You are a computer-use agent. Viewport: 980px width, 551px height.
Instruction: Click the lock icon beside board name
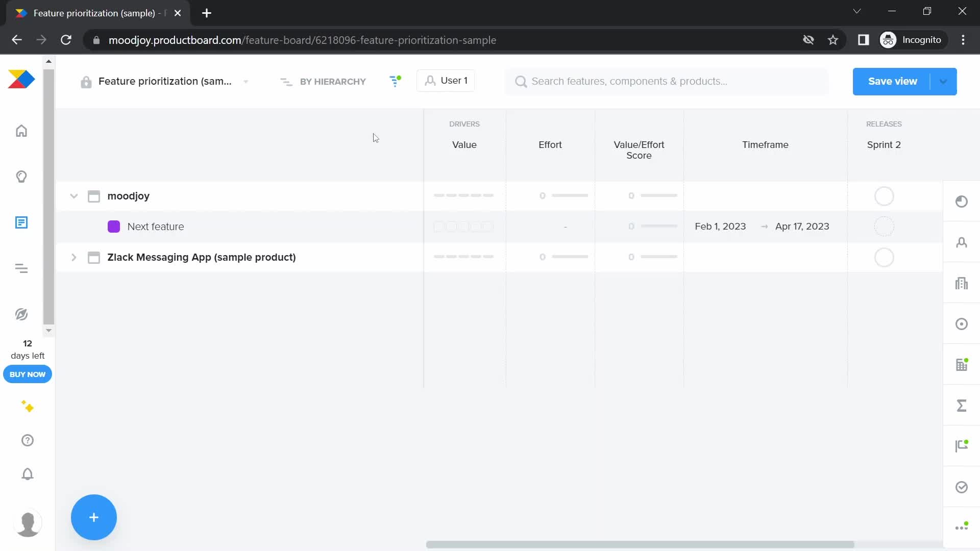point(86,82)
